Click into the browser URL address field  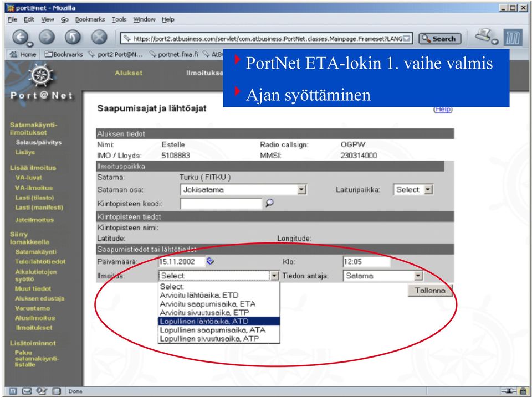[267, 38]
